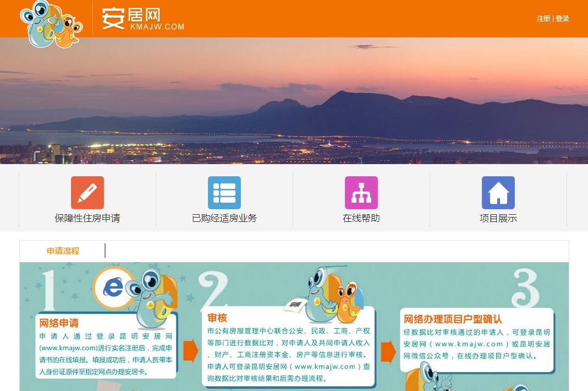Click the sunset city banner image
This screenshot has height=391, width=588.
(x=294, y=100)
